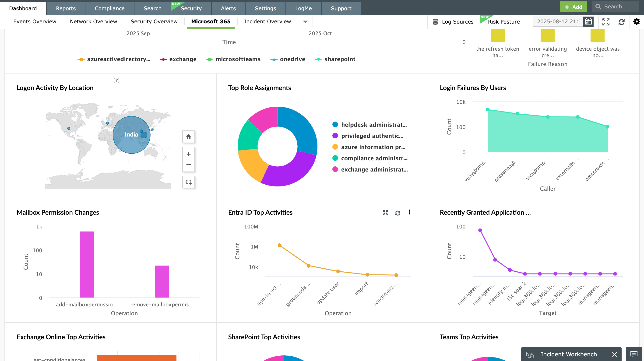Expand Entra ID Top Activities widget
644x361 pixels.
385,213
